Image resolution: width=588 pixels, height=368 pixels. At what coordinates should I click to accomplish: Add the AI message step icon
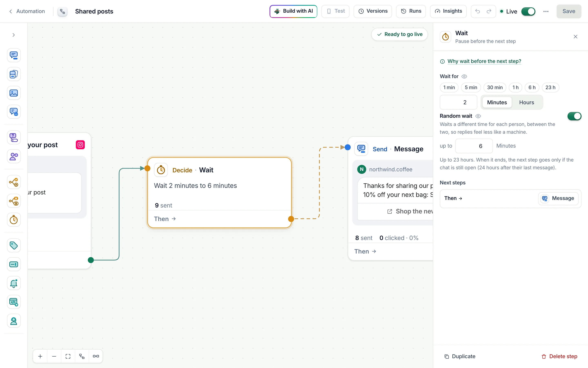click(x=14, y=112)
